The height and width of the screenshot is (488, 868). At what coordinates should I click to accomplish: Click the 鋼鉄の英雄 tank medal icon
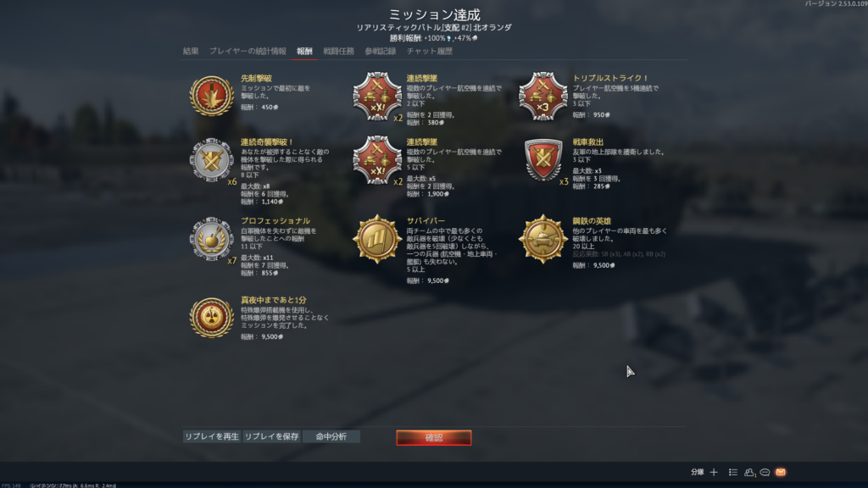pyautogui.click(x=543, y=239)
